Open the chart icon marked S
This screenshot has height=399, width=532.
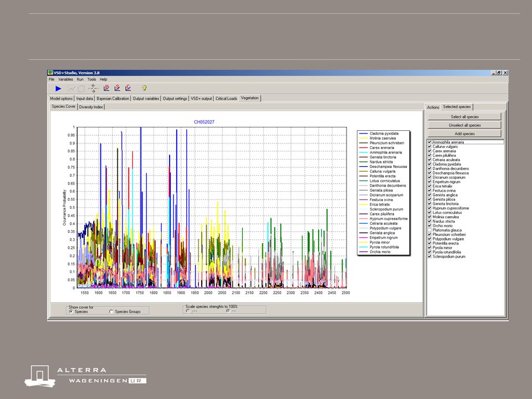(x=117, y=88)
